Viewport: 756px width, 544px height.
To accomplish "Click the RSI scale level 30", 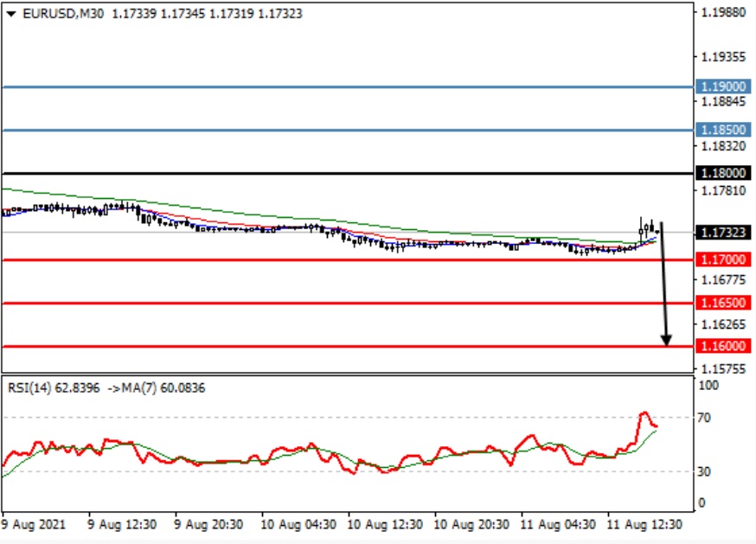I will click(704, 471).
